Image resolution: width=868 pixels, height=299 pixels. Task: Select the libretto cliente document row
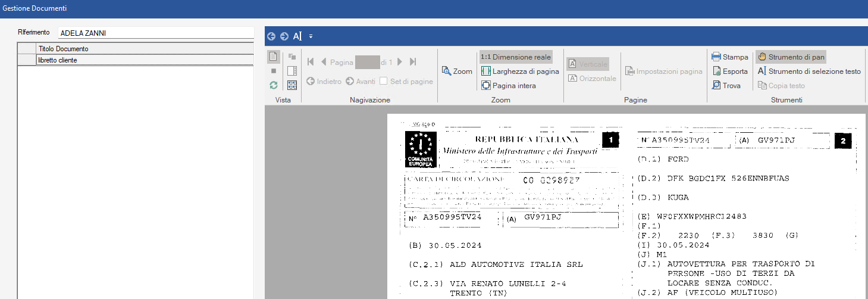pos(143,60)
